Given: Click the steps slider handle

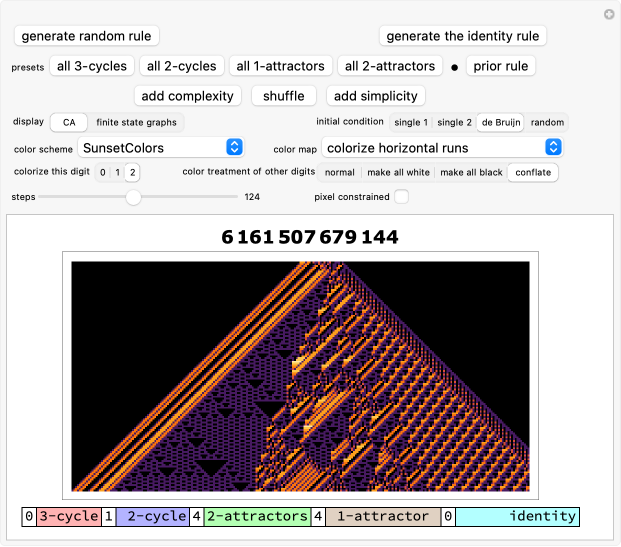Looking at the screenshot, I should pyautogui.click(x=133, y=197).
